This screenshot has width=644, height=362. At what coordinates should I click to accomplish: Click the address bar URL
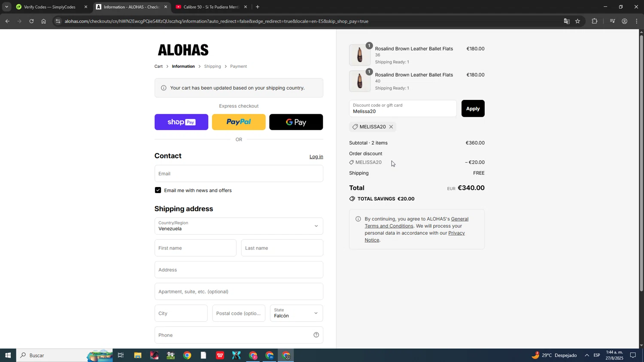click(x=216, y=21)
